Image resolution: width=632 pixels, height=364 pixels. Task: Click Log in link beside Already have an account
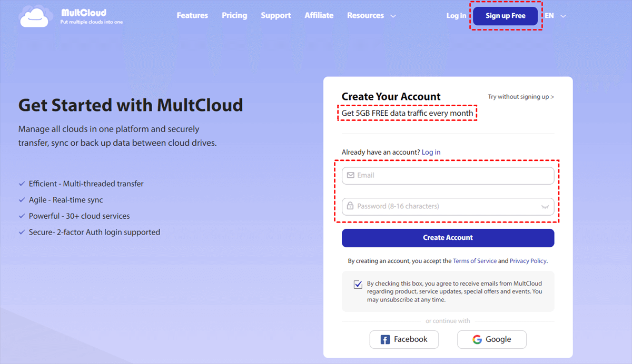(x=431, y=152)
